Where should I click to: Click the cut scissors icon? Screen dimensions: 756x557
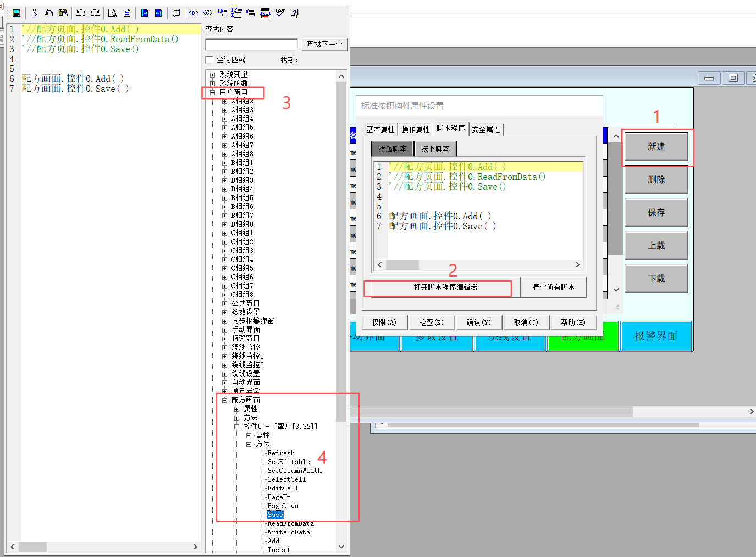pyautogui.click(x=34, y=13)
